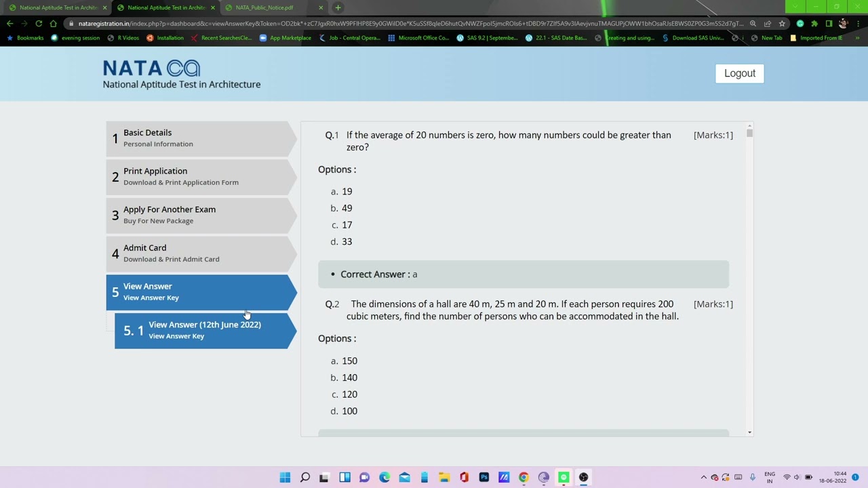The width and height of the screenshot is (868, 488).
Task: Open the 'Microsoft Office Co...' bookmark
Action: tap(418, 38)
